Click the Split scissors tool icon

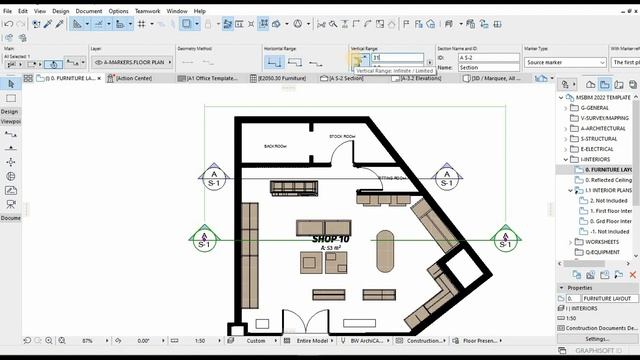coord(321,24)
